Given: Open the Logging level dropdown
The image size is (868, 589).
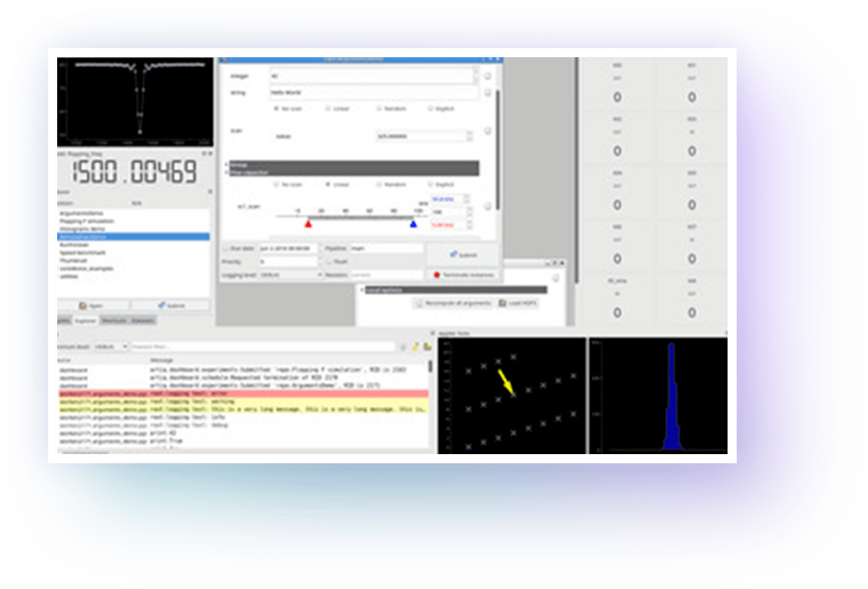Looking at the screenshot, I should tap(291, 275).
